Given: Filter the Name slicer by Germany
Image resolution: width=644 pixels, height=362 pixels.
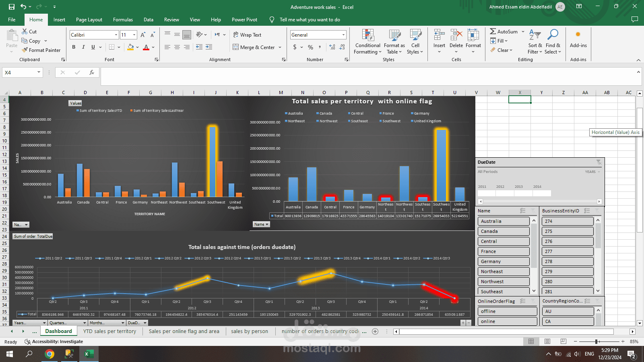Looking at the screenshot, I should click(x=504, y=261).
